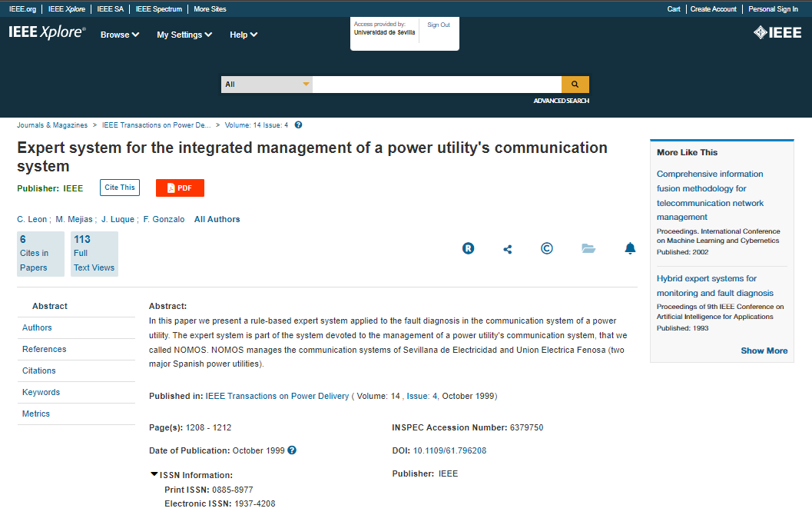Set an alert with the bell icon

click(x=630, y=248)
